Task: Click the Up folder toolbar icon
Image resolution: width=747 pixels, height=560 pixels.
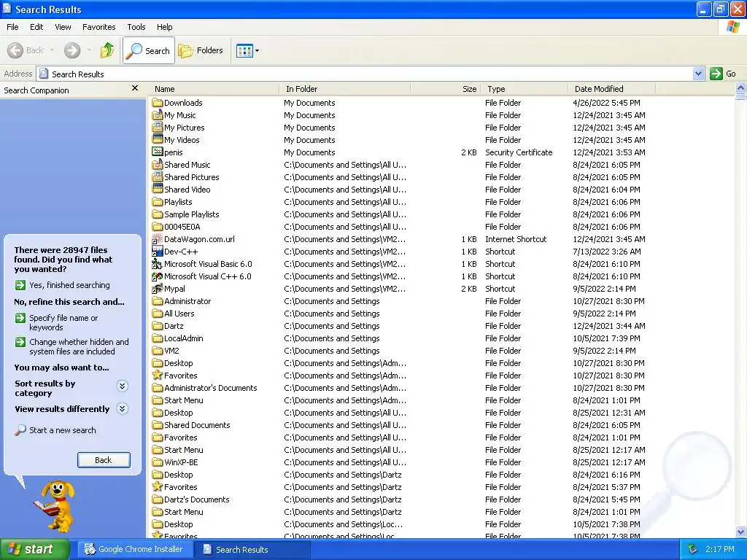Action: [x=107, y=50]
